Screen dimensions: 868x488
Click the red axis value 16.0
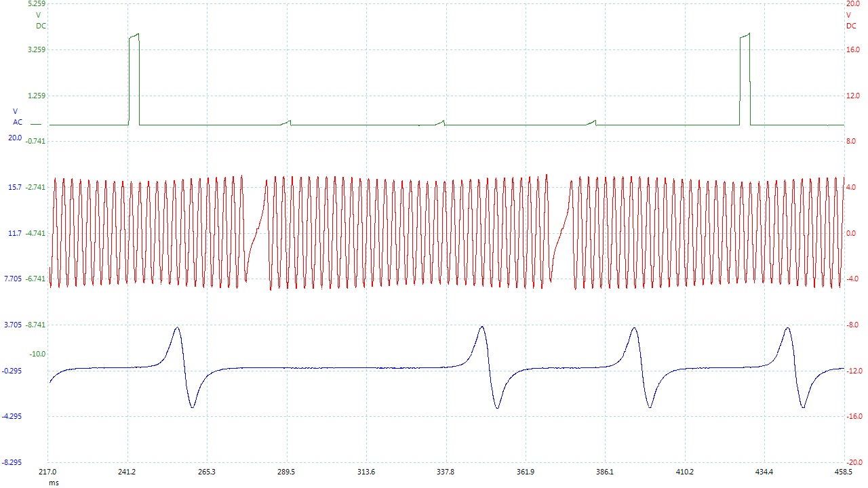[853, 49]
